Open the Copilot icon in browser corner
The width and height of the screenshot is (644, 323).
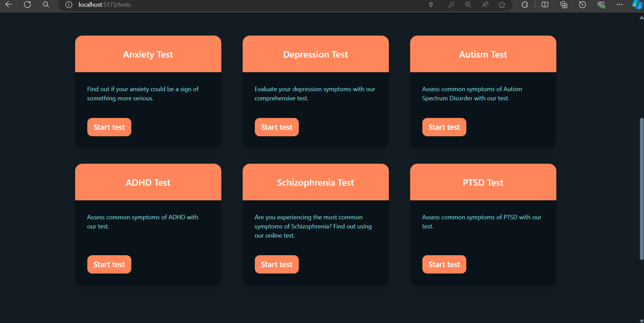pos(638,4)
